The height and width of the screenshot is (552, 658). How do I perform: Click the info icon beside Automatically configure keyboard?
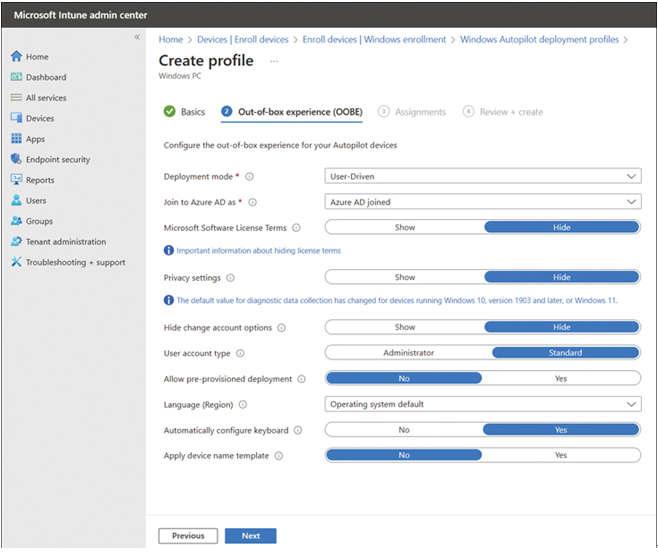298,430
